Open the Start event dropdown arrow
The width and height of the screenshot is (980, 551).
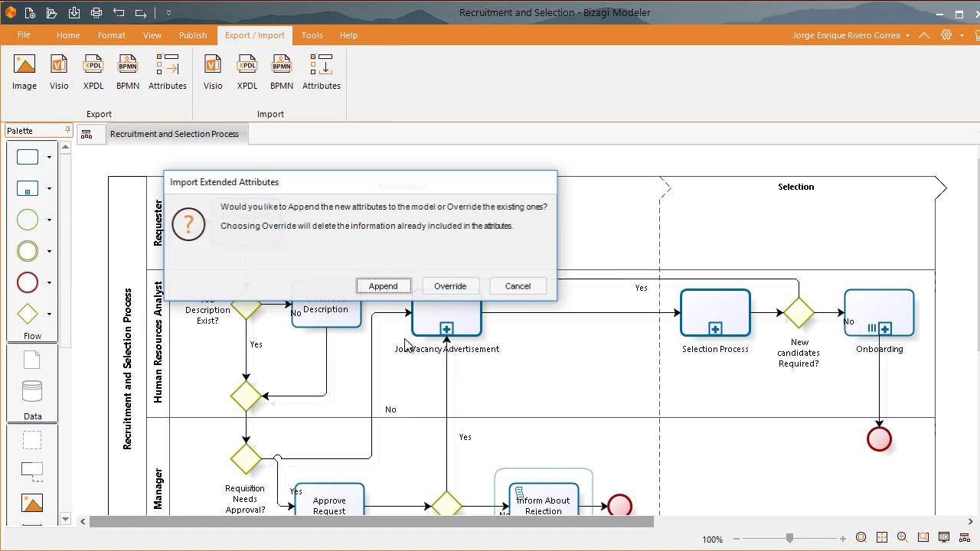(49, 220)
